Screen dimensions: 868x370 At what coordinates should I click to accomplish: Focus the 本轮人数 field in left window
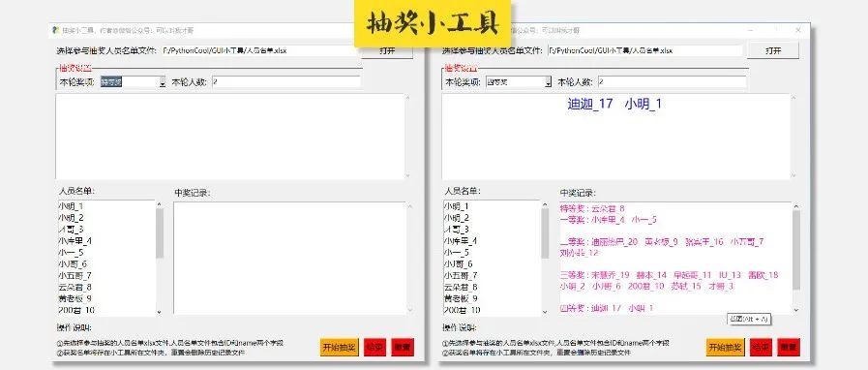click(286, 82)
